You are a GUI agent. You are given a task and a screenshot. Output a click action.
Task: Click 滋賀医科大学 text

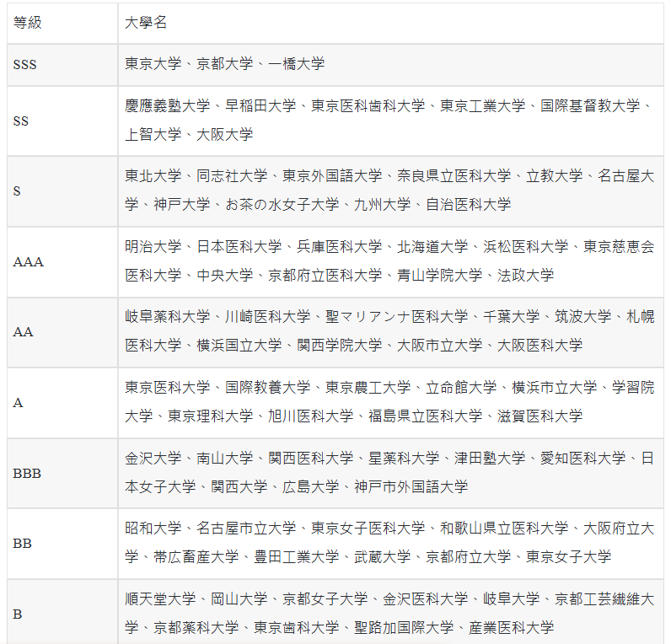539,416
